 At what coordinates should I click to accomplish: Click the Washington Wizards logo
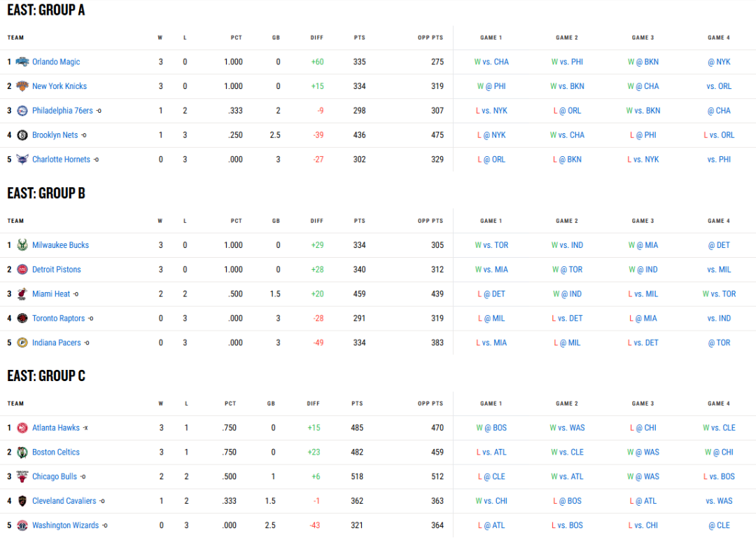point(22,525)
